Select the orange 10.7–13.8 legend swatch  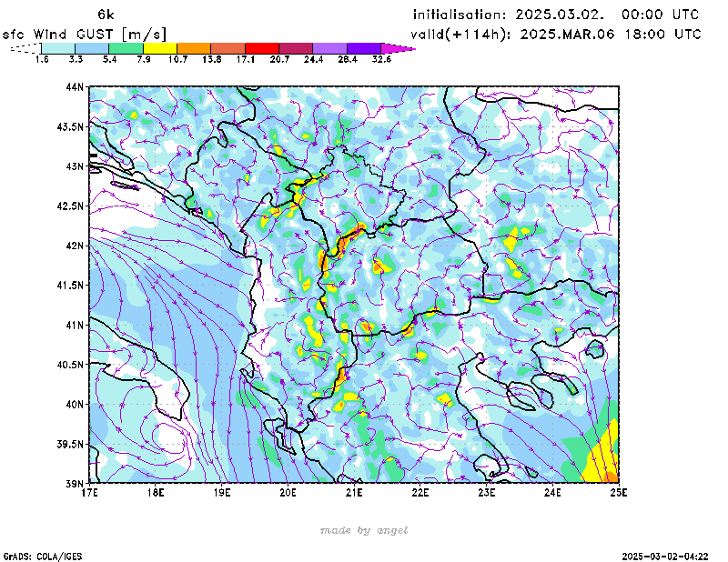click(194, 47)
